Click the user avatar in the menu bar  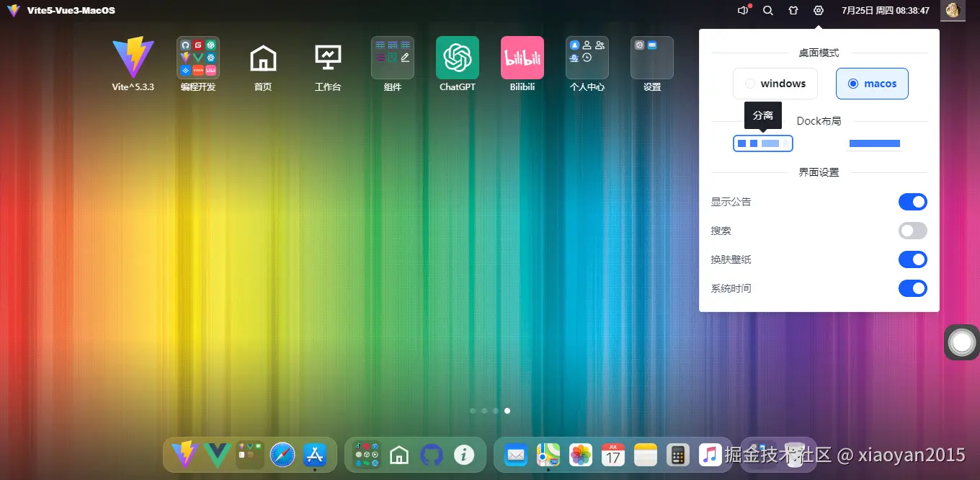click(x=953, y=10)
